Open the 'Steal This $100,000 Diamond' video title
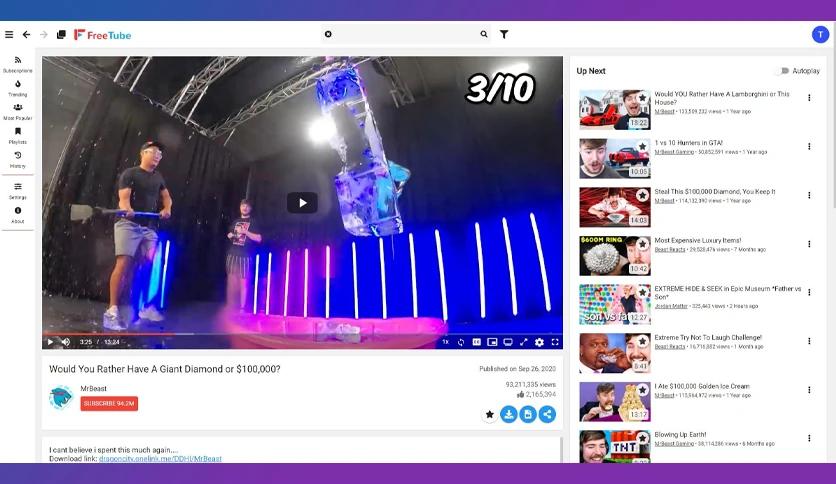Screen dimensions: 836x484 (x=714, y=191)
